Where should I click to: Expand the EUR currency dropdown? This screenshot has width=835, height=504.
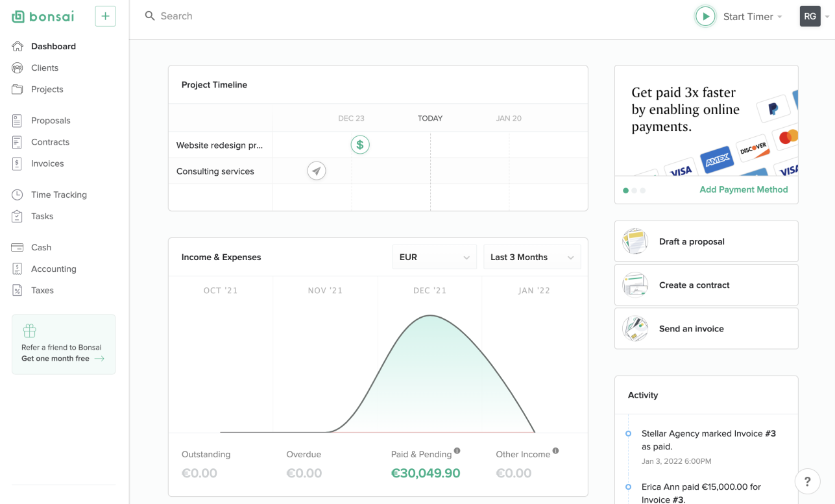[x=434, y=257]
